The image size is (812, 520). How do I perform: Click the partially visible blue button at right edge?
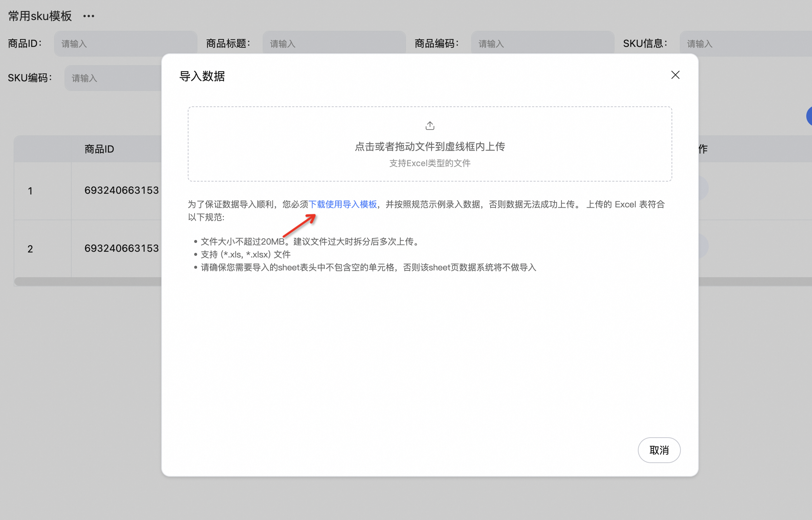tap(809, 116)
